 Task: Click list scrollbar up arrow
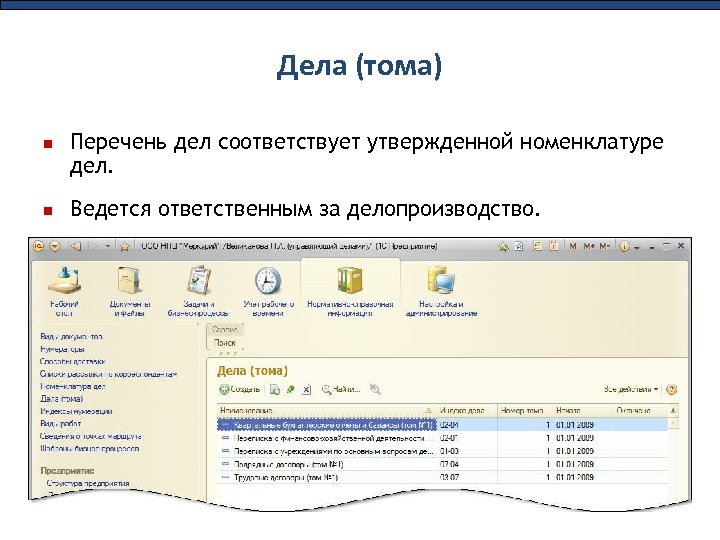click(x=673, y=411)
